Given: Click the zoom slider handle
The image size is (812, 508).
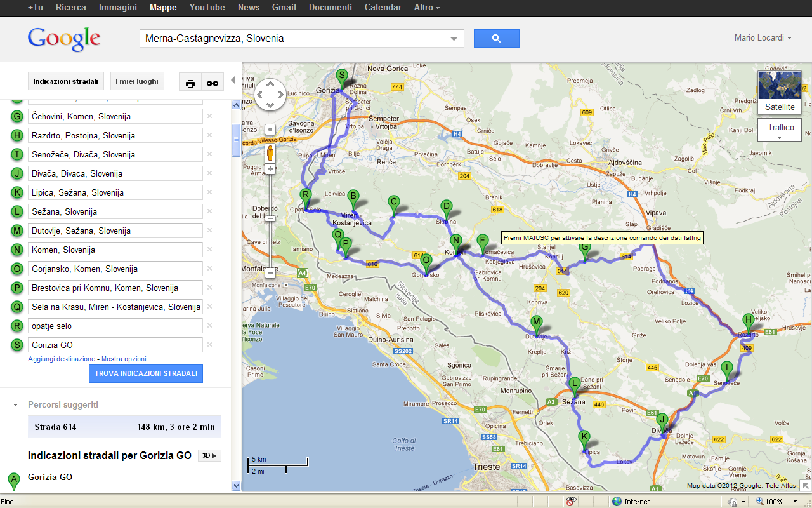Looking at the screenshot, I should coord(270,217).
